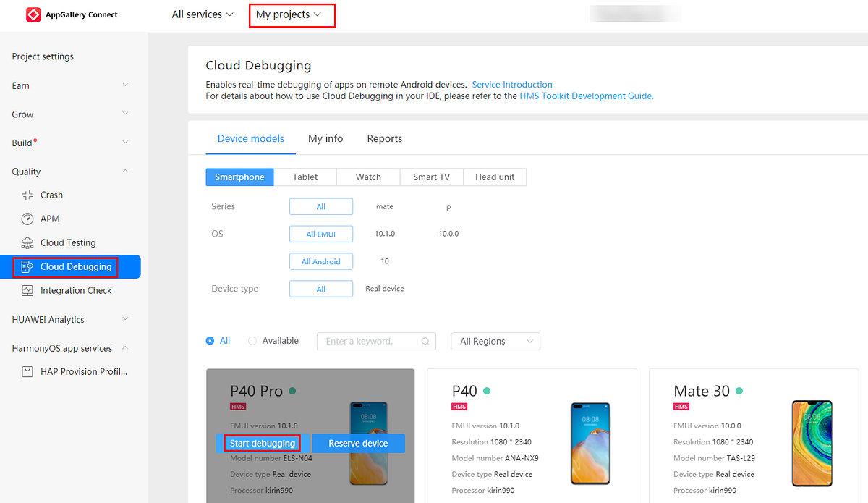Open the Service Introduction link

[511, 84]
